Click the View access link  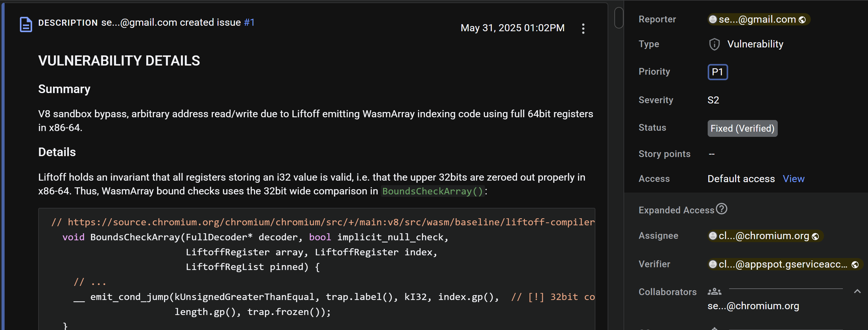[793, 179]
